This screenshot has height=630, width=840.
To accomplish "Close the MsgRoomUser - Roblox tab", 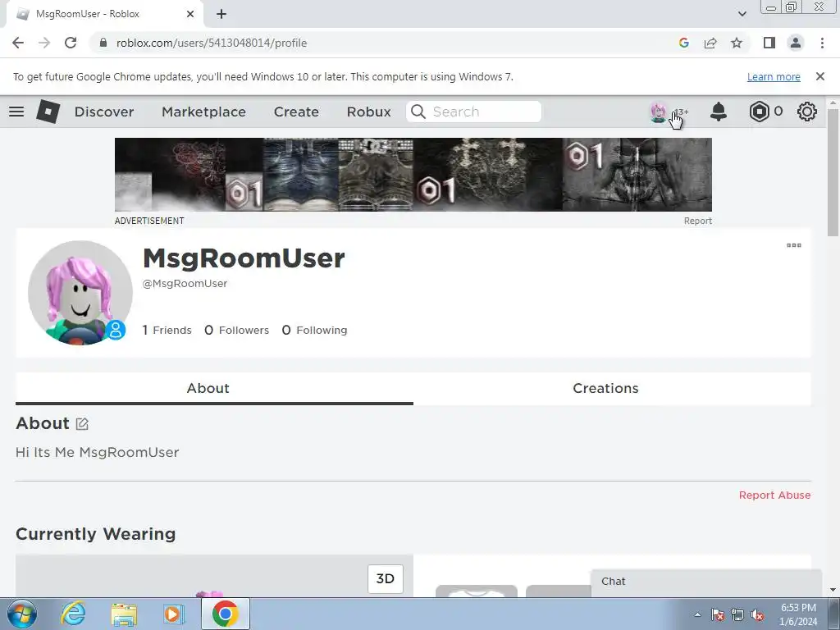I will [190, 14].
